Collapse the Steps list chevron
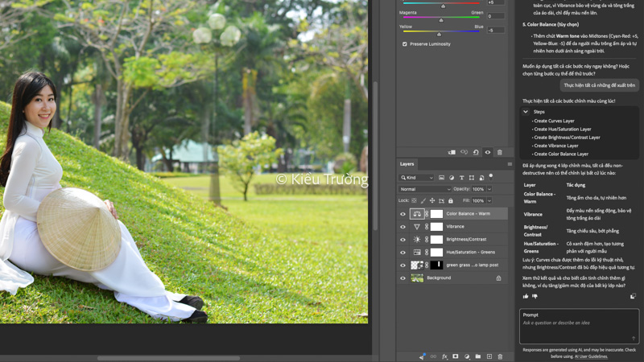The image size is (644, 362). coord(526,112)
